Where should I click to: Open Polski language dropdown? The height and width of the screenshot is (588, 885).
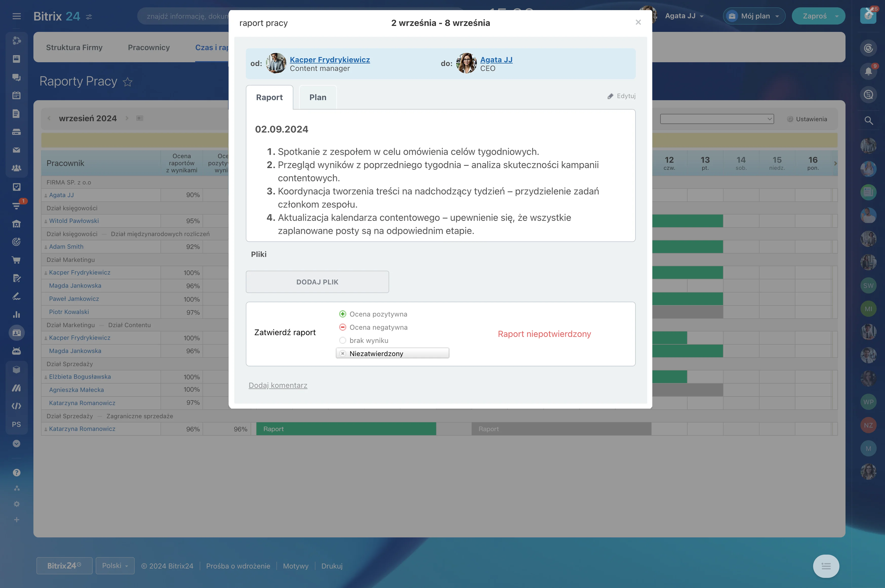coord(115,565)
